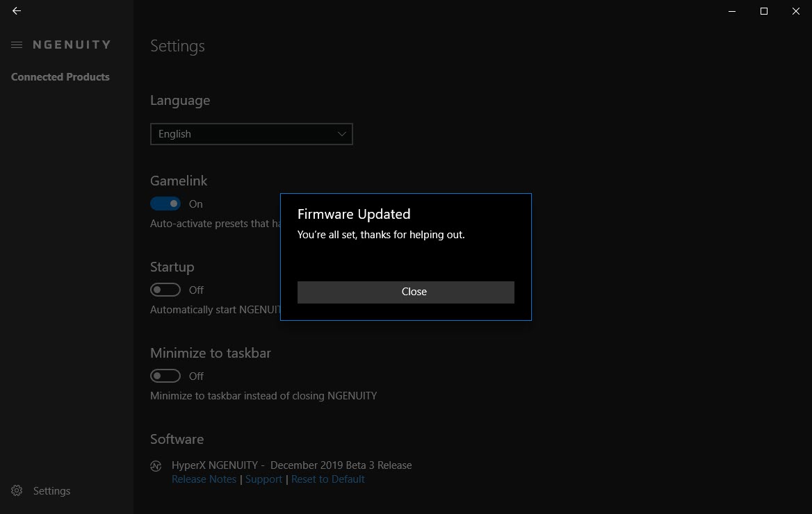Click the HyperX NGENUITY software logo icon
Screen dimensions: 812x514
(156, 466)
